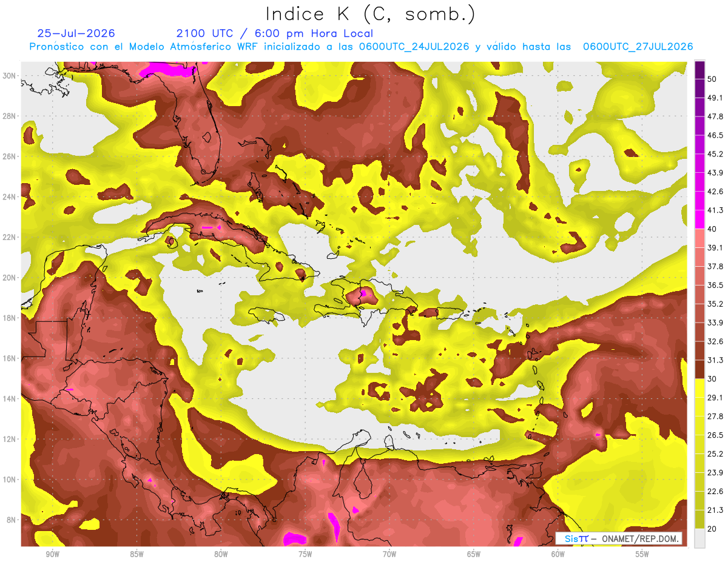Click the latitude label '14N'
Viewport: 728px width, 562px height.
[x=10, y=399]
